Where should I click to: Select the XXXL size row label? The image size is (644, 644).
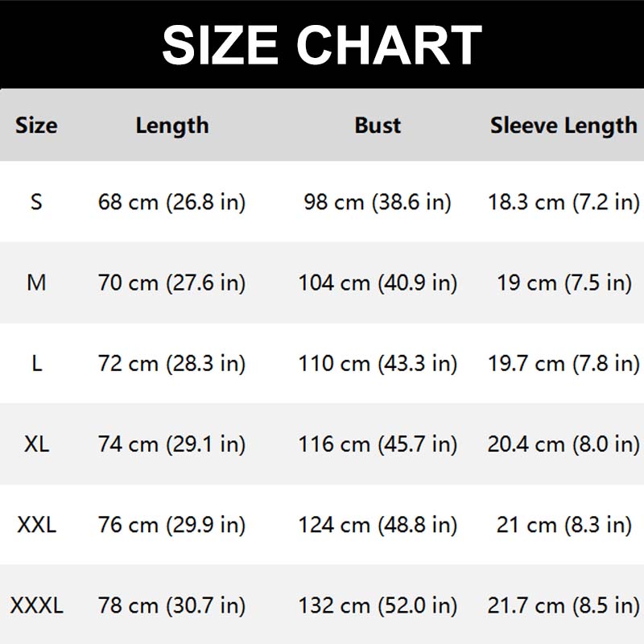tap(36, 605)
